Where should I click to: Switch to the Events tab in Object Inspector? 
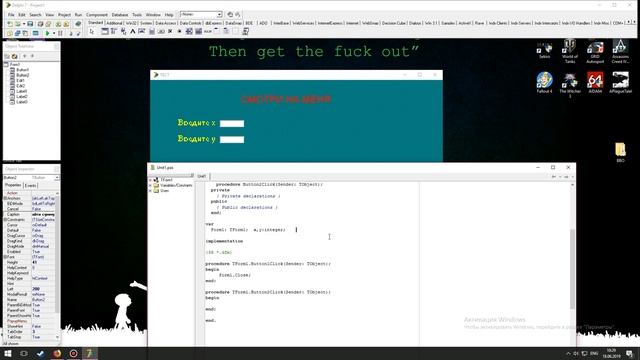[31, 185]
